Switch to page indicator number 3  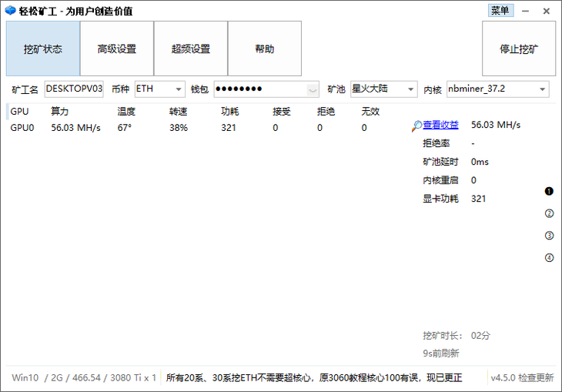tap(549, 236)
